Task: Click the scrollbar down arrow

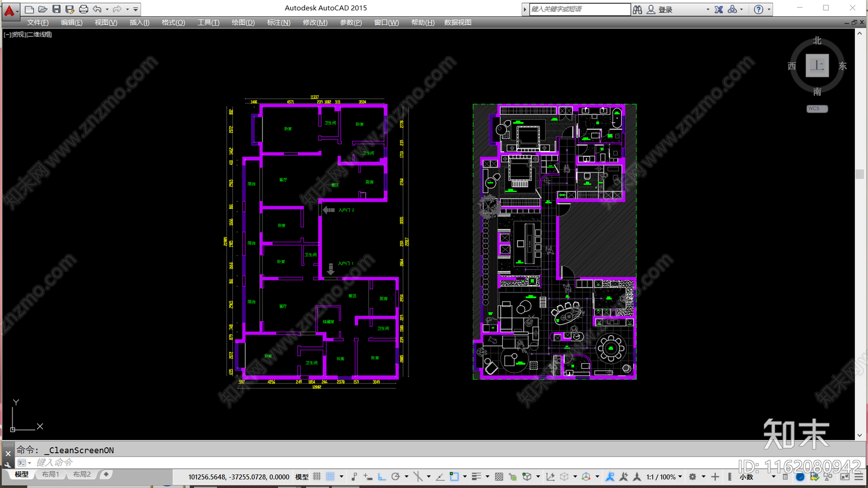Action: click(x=859, y=435)
